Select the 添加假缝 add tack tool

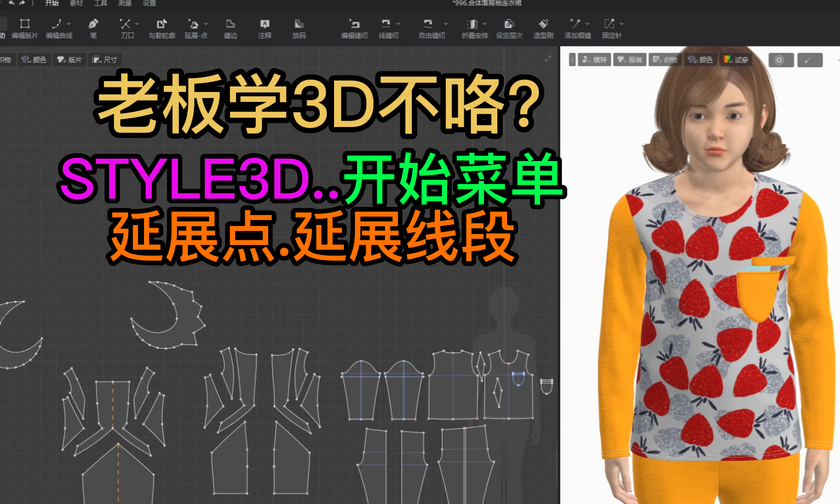pyautogui.click(x=578, y=28)
